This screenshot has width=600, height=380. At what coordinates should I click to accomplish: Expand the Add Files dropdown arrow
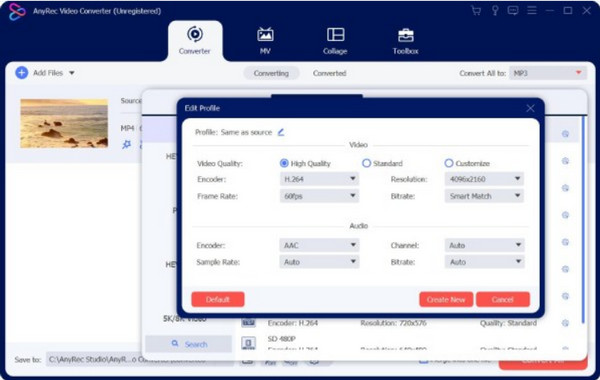pyautogui.click(x=72, y=73)
